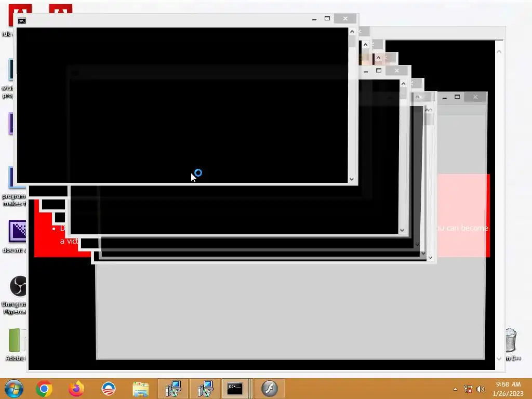Image resolution: width=532 pixels, height=399 pixels.
Task: Select the second installer taskbar icon
Action: 205,389
